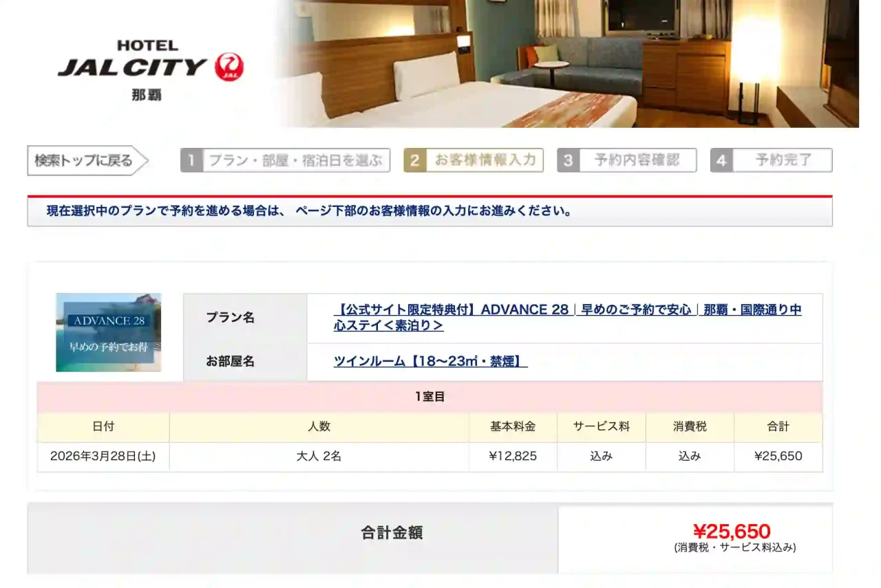Click the 基本料金 column header

tap(513, 427)
